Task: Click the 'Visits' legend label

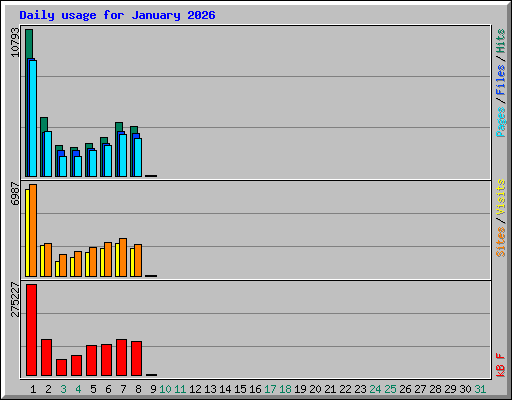Action: click(x=501, y=197)
